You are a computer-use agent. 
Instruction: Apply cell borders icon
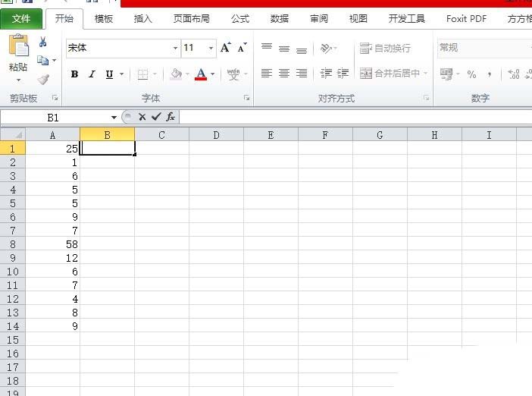142,74
